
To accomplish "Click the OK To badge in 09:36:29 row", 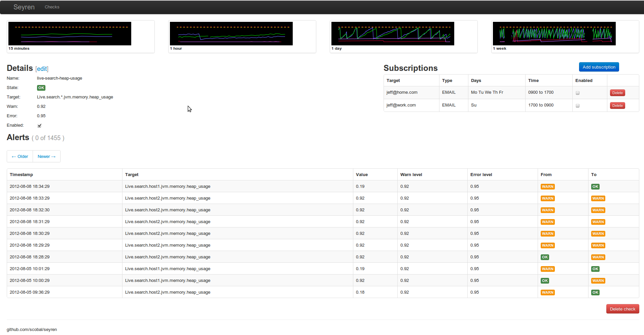I will pyautogui.click(x=595, y=292).
